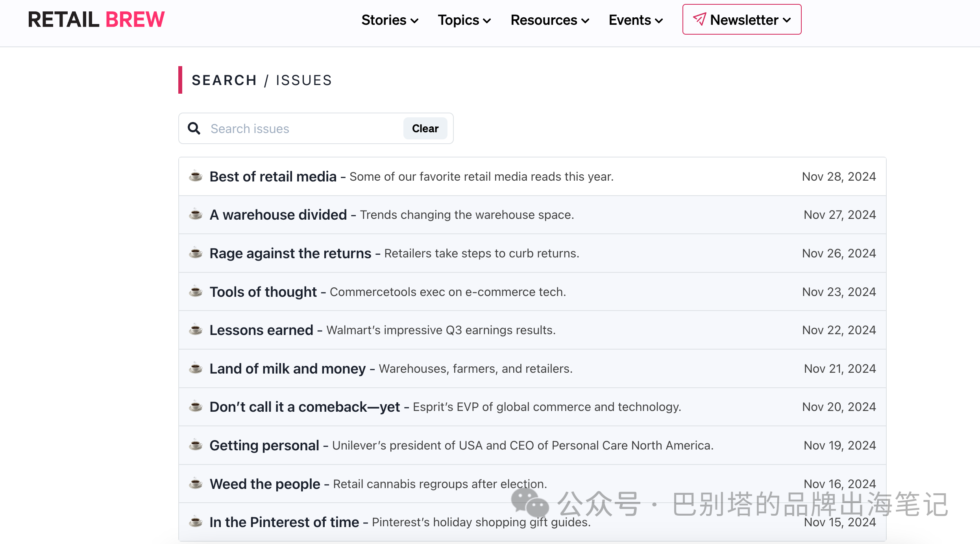Click text 'Warehouses, farmers, and retailers.'
Image resolution: width=980 pixels, height=544 pixels.
(475, 368)
